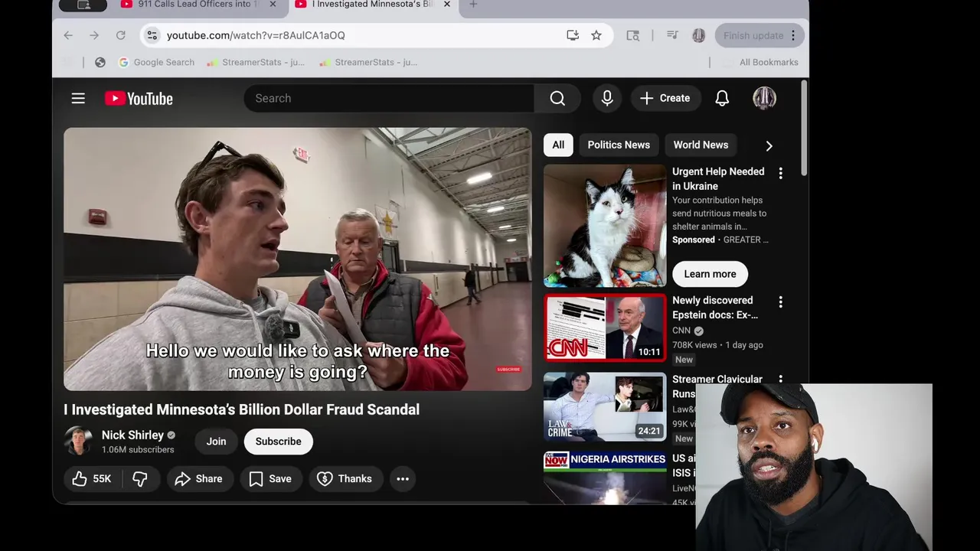Screen dimensions: 980x551
Task: Open the cat ad thumbnail
Action: 605,225
